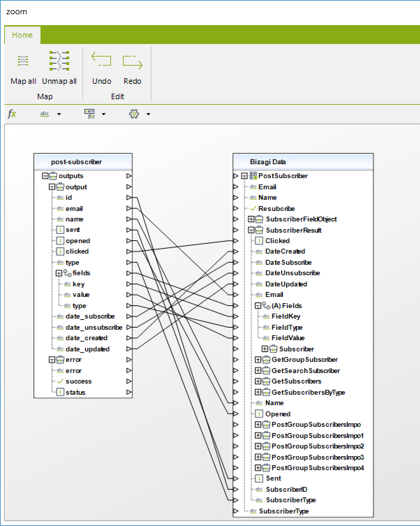Viewport: 420px width, 526px height.
Task: Collapse the (A) Fields node
Action: click(258, 306)
